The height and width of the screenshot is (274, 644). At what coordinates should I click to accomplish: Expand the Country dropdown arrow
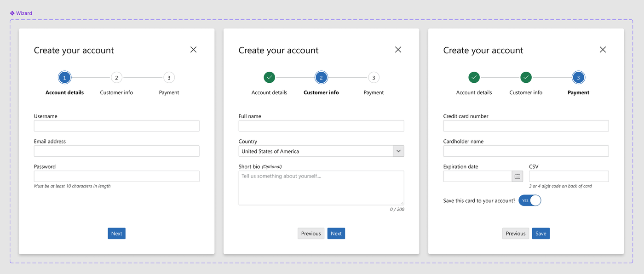[x=398, y=151]
